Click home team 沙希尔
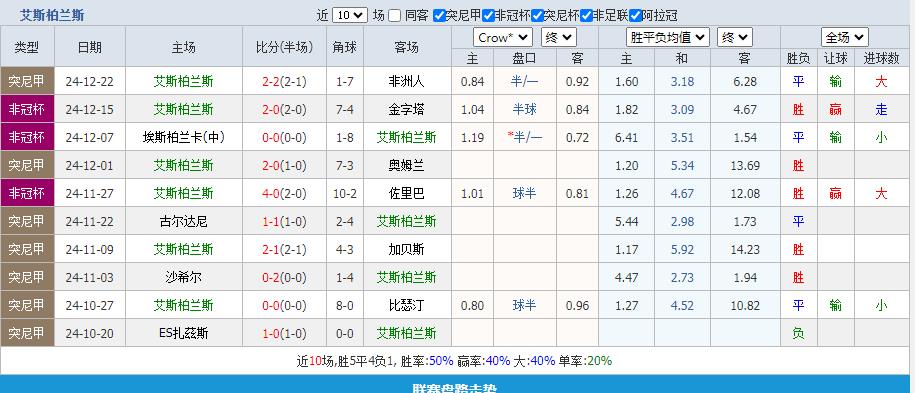This screenshot has width=915, height=393. (184, 277)
